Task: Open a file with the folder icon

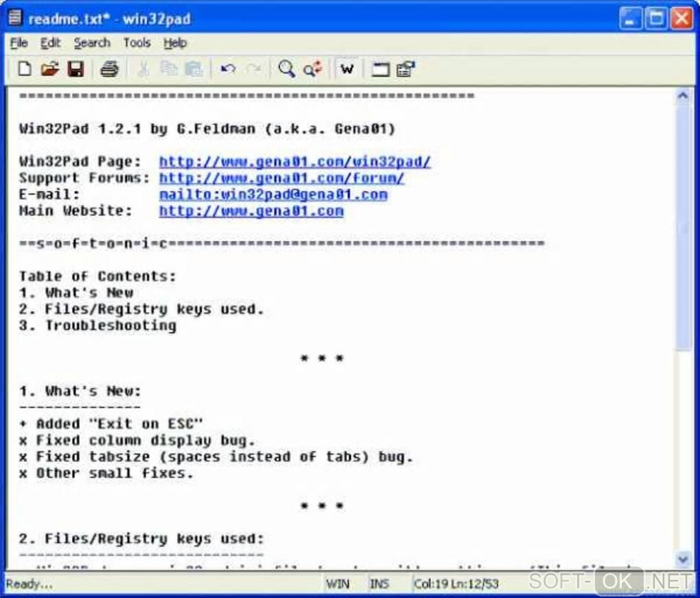Action: tap(50, 69)
